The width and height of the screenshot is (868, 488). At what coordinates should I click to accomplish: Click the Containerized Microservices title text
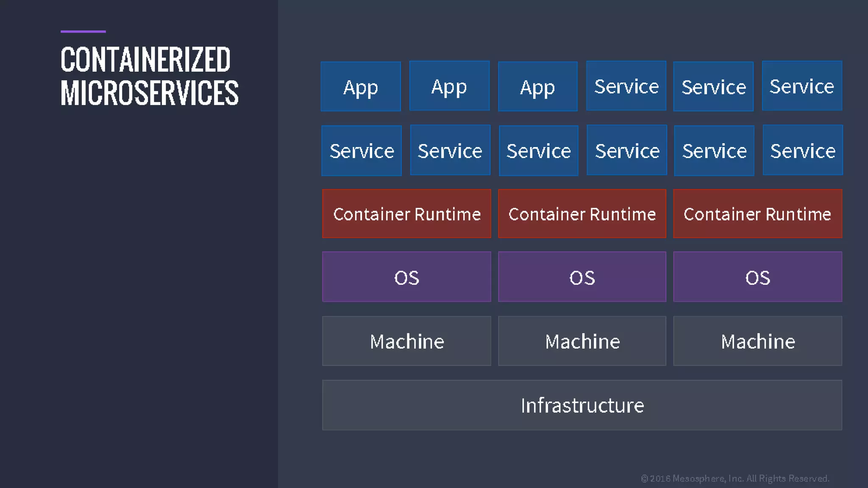pos(149,76)
